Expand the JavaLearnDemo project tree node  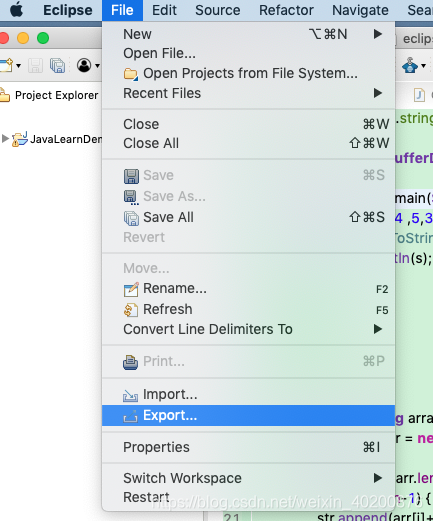tap(5, 138)
